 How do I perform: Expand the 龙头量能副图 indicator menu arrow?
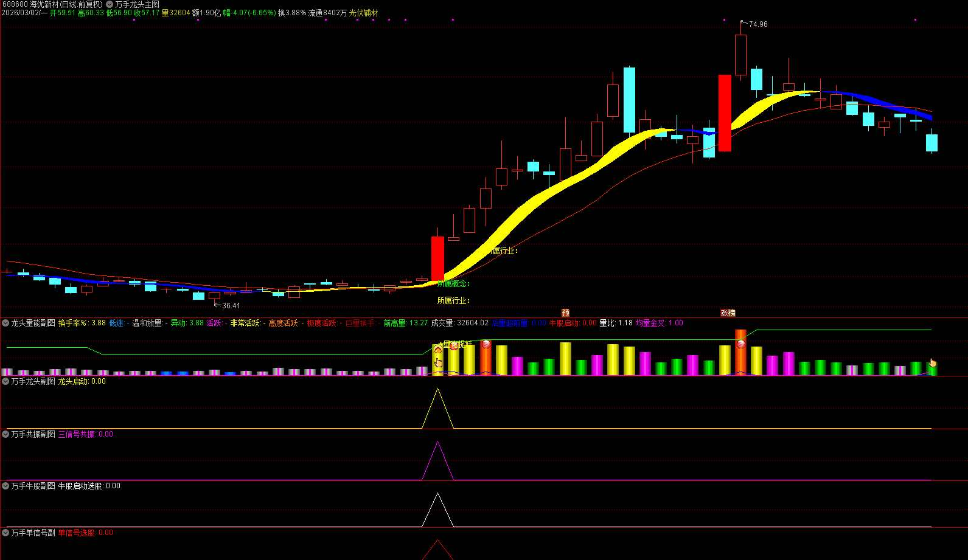coord(5,323)
